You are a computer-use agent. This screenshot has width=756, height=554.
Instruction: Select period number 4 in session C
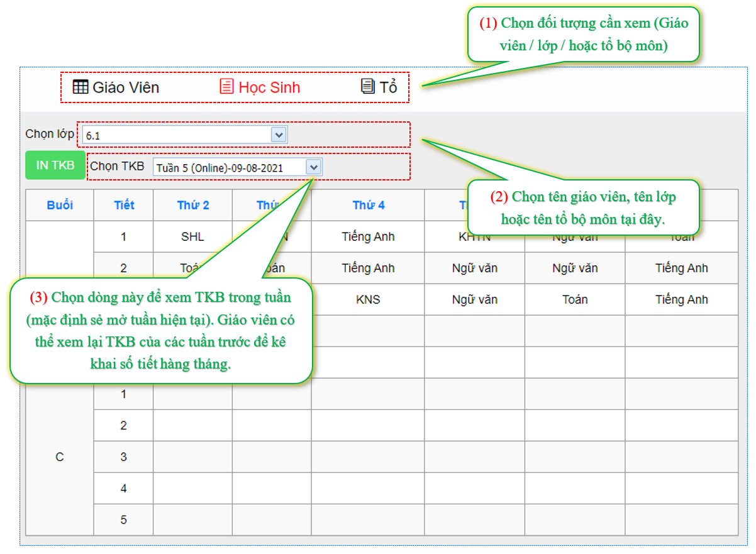(124, 489)
